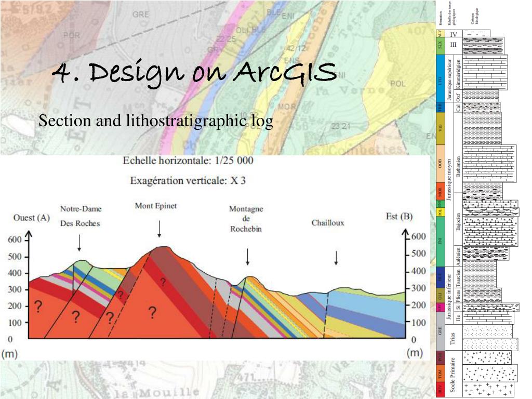Image resolution: width=532 pixels, height=399 pixels.
Task: Click the '600' value on left elevation axis
Action: tap(15, 240)
